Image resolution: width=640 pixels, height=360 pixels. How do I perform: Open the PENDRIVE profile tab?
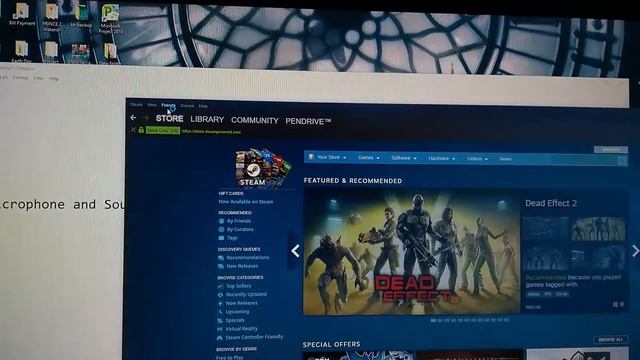[x=308, y=121]
